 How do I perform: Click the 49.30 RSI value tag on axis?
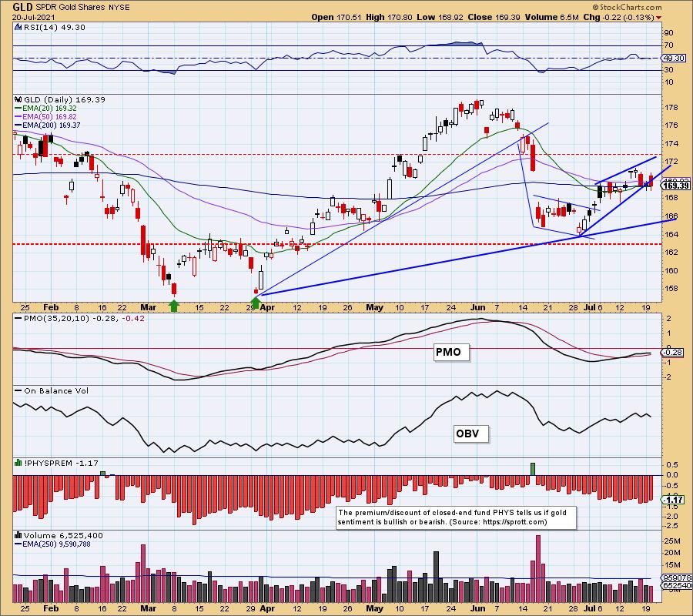pos(675,59)
